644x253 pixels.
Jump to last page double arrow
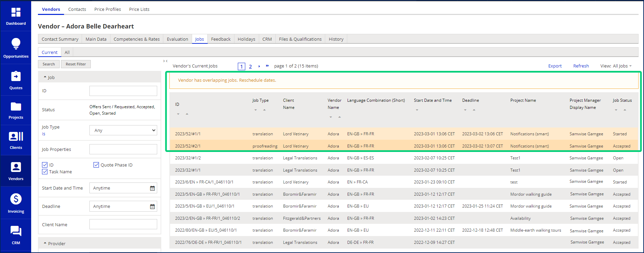pyautogui.click(x=267, y=66)
